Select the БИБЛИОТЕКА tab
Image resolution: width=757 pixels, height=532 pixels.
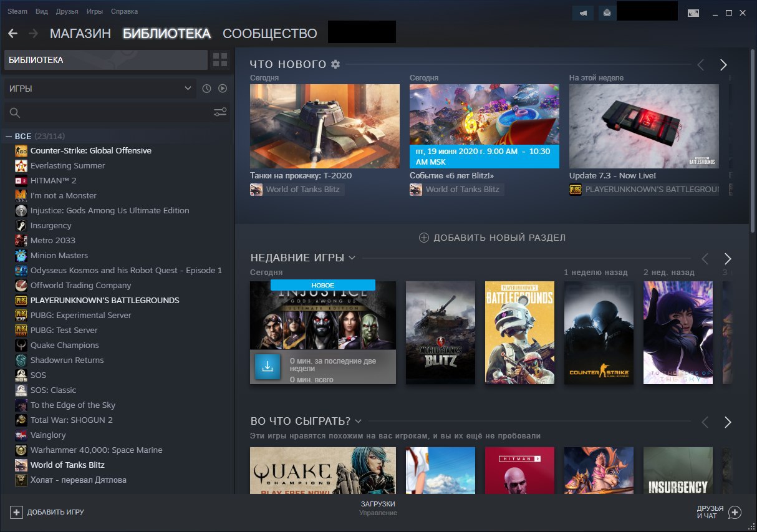(x=166, y=34)
